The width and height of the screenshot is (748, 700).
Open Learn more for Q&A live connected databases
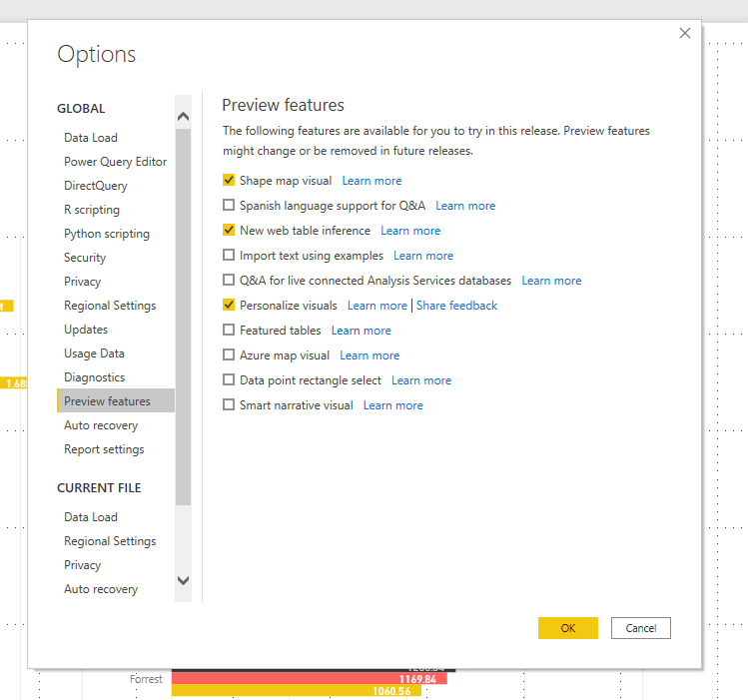[551, 281]
